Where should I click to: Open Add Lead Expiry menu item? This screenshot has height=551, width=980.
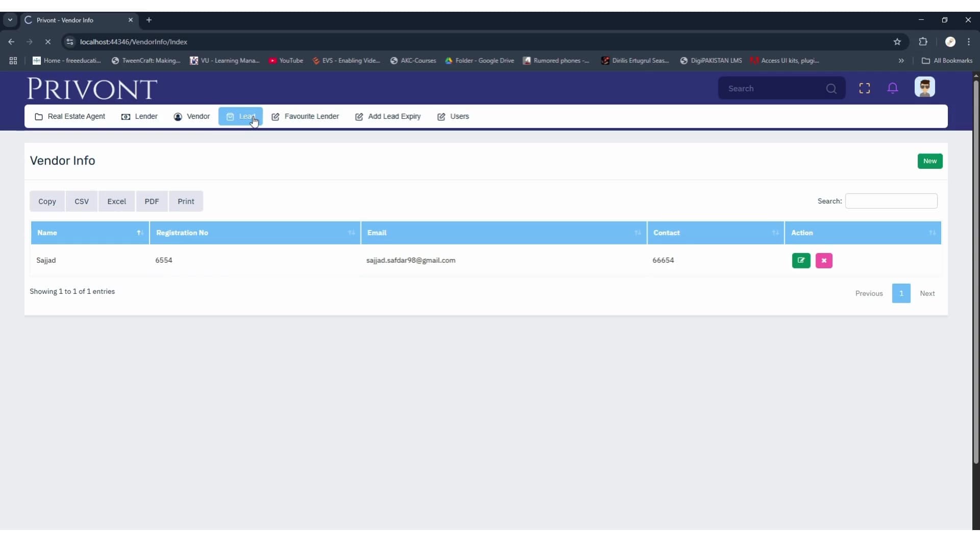(388, 117)
